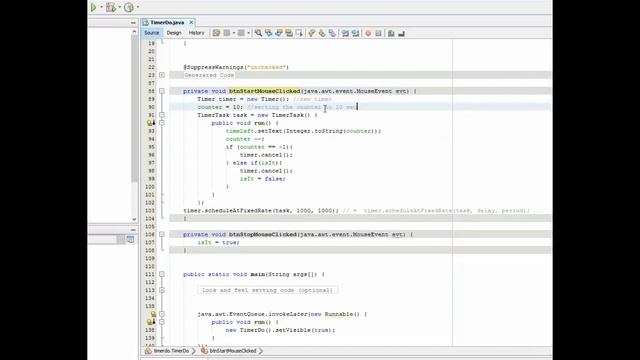The height and width of the screenshot is (360, 640).
Task: Open the dropdown arrow next to Debug Project
Action: point(120,7)
